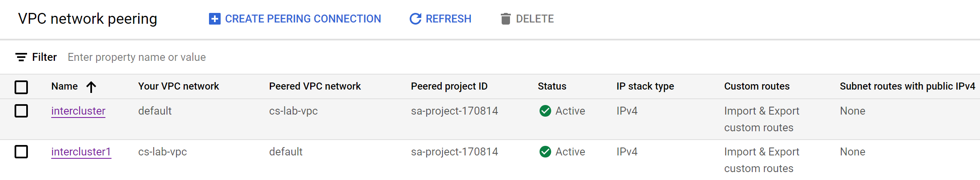Open the intercluster1 peering link

(x=81, y=152)
